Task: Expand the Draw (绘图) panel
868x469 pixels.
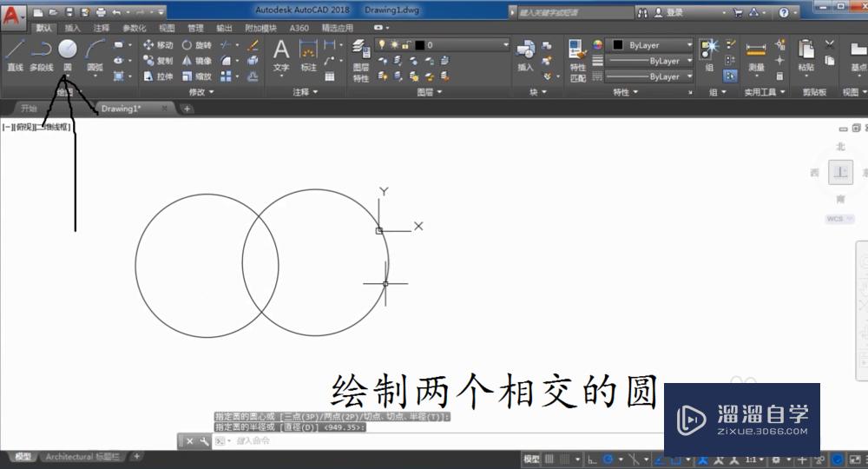Action: tap(69, 92)
